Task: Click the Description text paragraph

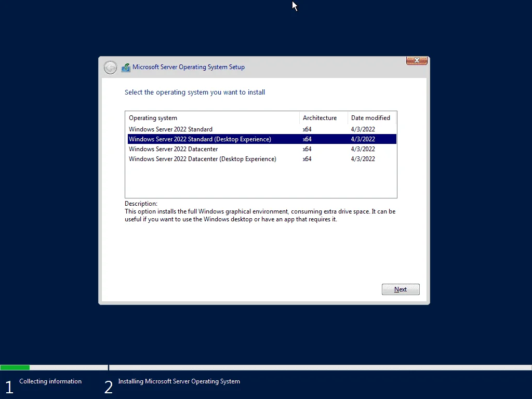Action: pos(260,216)
